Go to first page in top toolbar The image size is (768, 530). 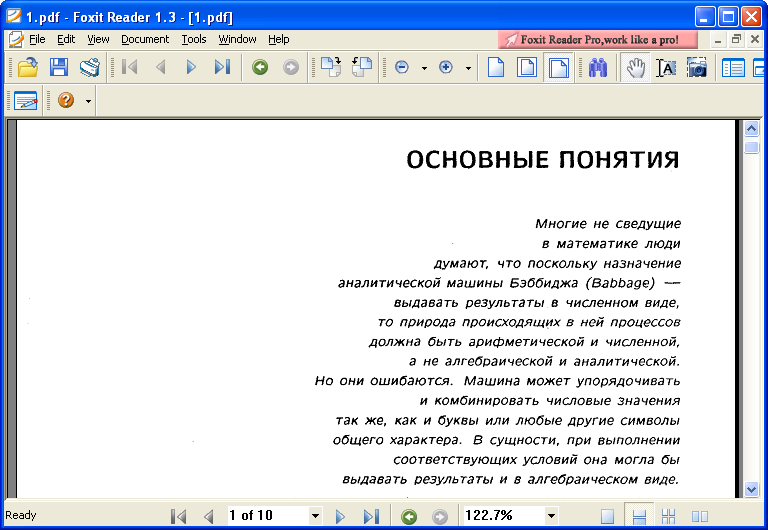[130, 67]
